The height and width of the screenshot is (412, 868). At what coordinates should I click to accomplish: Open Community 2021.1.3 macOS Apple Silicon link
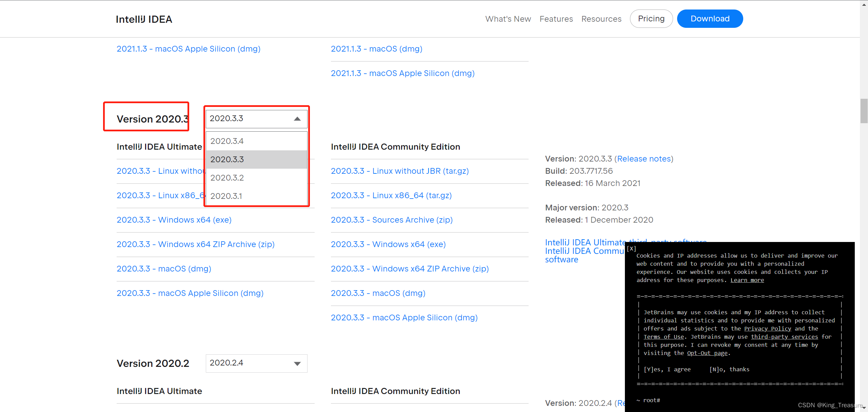point(402,73)
